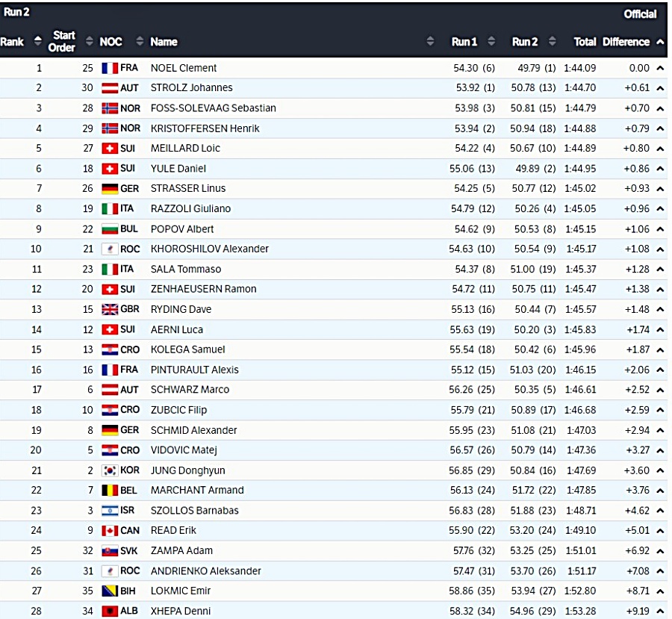
Task: Select the Run 2 heading tab
Action: 16,12
